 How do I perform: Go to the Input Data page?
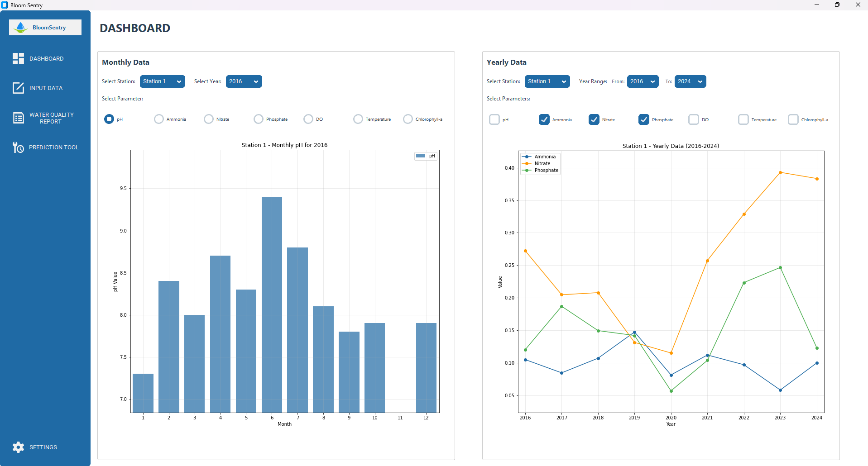coord(46,88)
